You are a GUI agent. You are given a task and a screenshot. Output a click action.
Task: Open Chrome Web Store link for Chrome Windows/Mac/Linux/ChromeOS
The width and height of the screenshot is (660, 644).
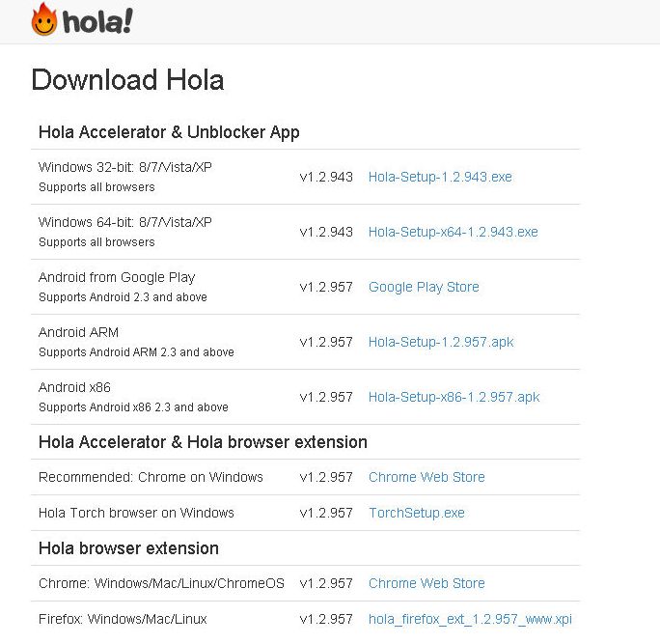426,583
